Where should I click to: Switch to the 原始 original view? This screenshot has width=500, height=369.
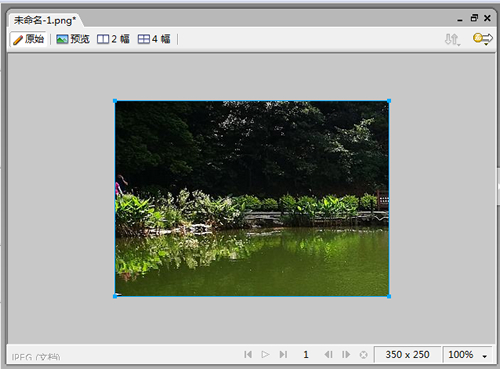click(28, 39)
